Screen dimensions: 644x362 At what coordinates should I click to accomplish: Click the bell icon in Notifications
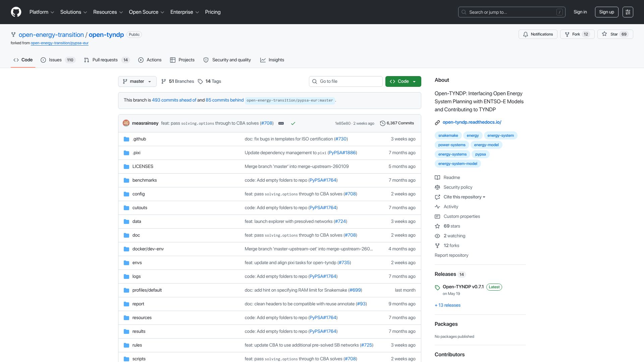(526, 34)
